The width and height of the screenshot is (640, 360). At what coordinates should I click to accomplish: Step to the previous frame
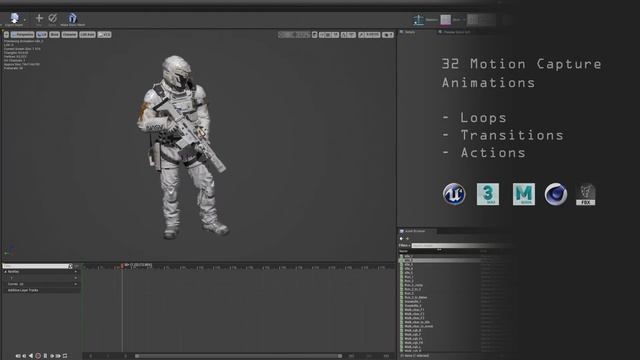(24, 356)
